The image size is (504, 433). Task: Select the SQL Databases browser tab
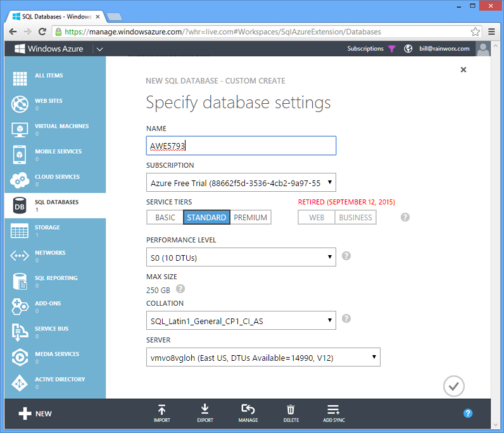(x=56, y=16)
